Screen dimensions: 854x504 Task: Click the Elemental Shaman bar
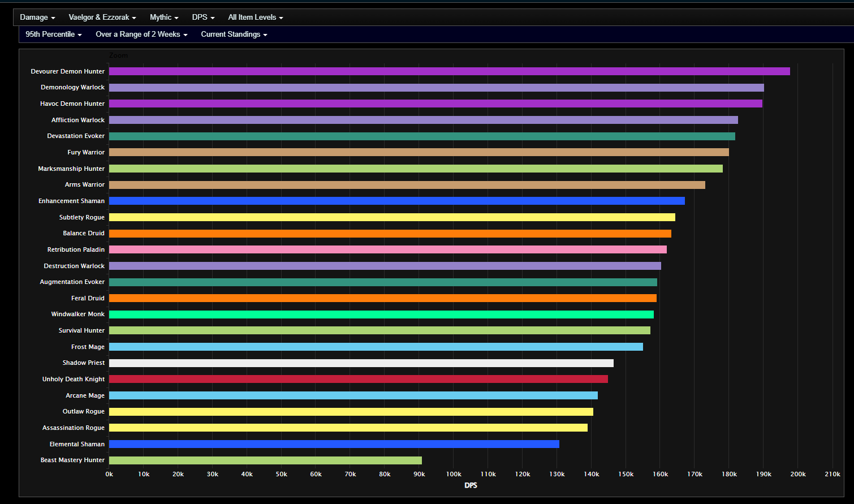(334, 444)
